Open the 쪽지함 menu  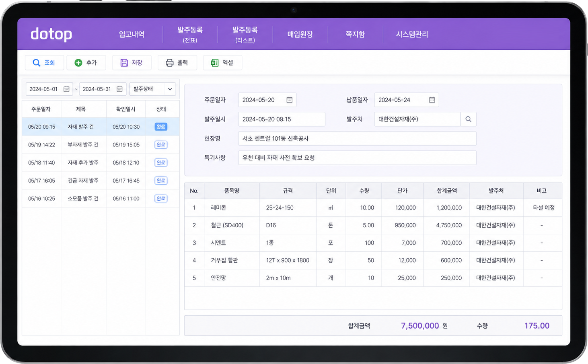pos(355,35)
